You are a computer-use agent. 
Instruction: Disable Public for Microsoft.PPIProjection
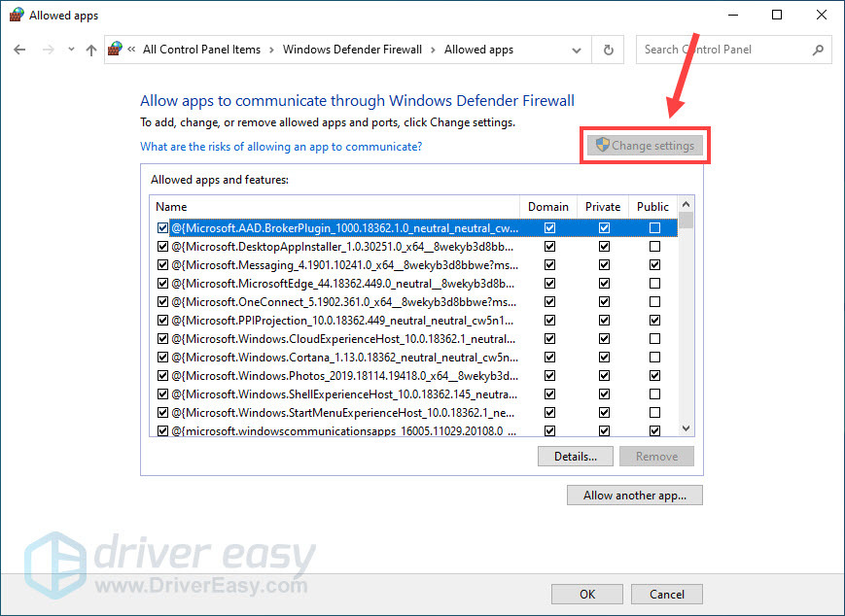654,321
